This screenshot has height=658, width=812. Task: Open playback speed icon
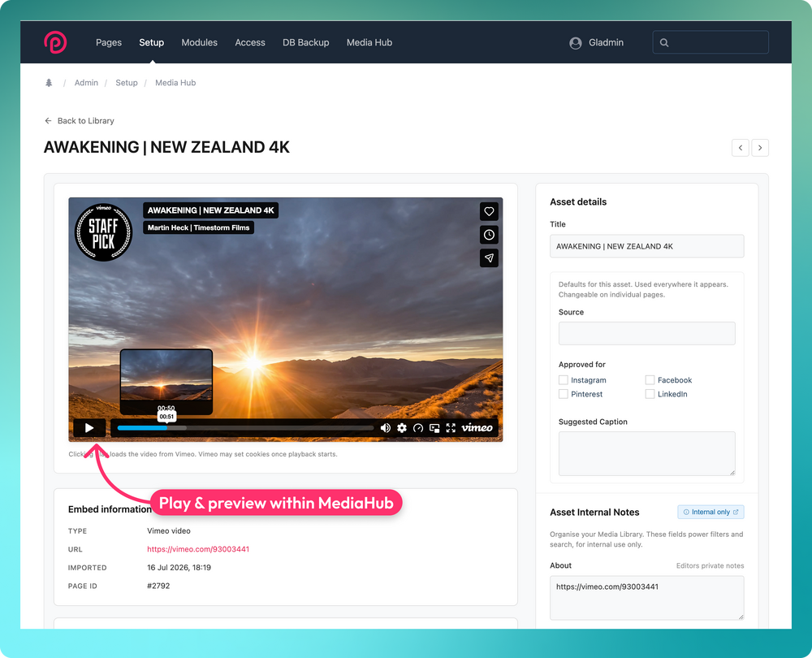(x=418, y=428)
